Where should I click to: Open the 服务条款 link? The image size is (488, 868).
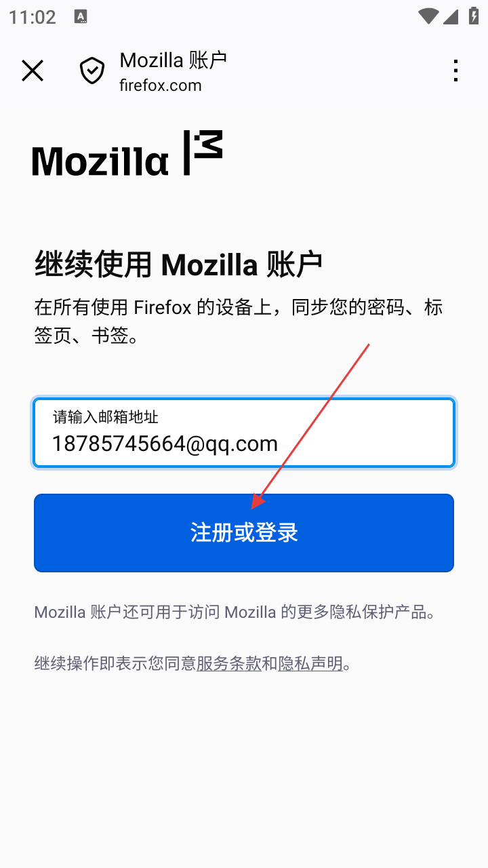click(229, 663)
